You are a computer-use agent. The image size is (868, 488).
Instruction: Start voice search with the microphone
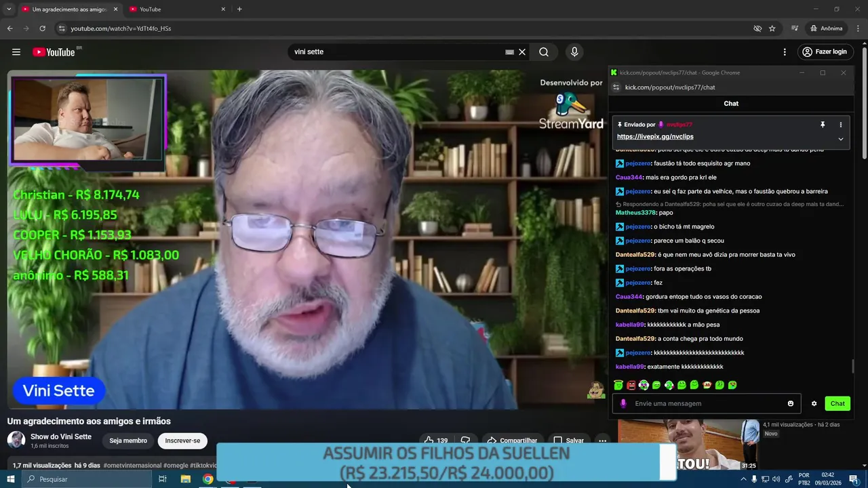pos(574,52)
